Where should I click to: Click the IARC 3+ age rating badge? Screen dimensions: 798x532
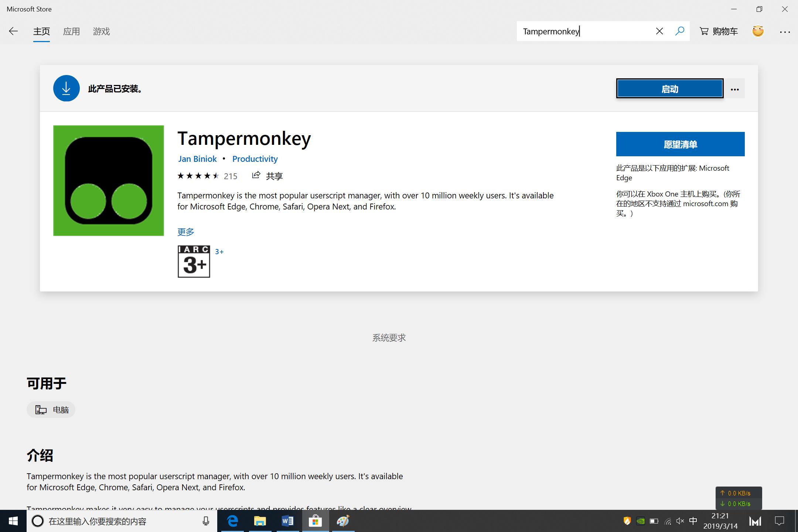click(x=194, y=261)
